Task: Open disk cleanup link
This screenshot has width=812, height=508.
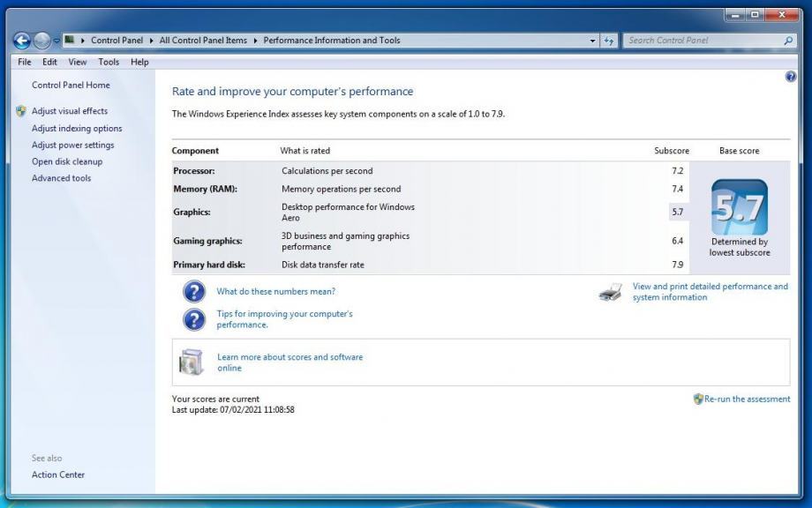Action: [x=67, y=161]
